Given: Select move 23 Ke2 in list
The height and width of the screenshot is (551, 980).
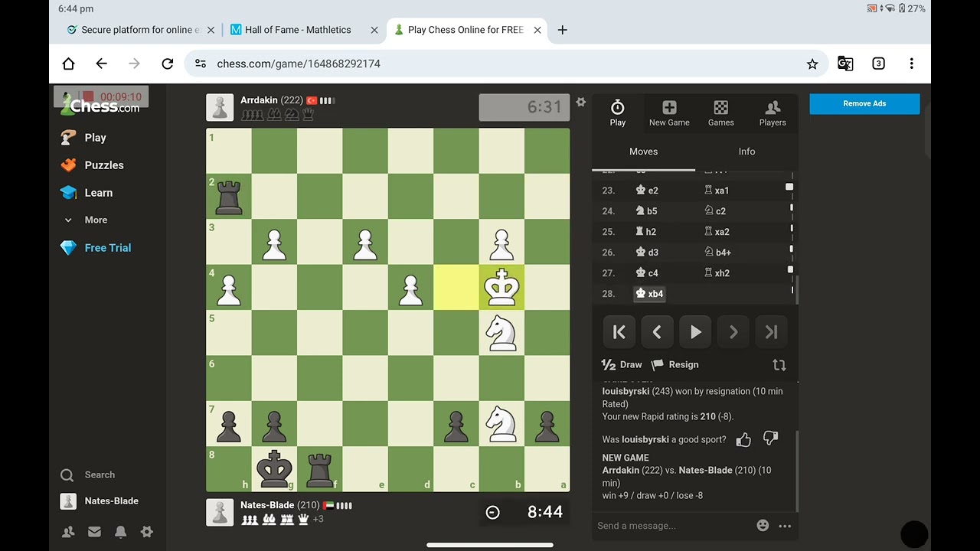Looking at the screenshot, I should tap(647, 191).
